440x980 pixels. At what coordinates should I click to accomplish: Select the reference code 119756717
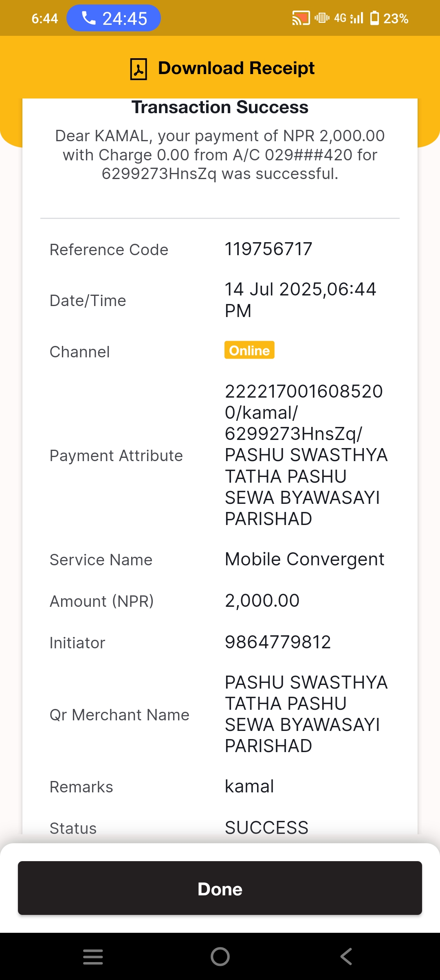pos(268,249)
